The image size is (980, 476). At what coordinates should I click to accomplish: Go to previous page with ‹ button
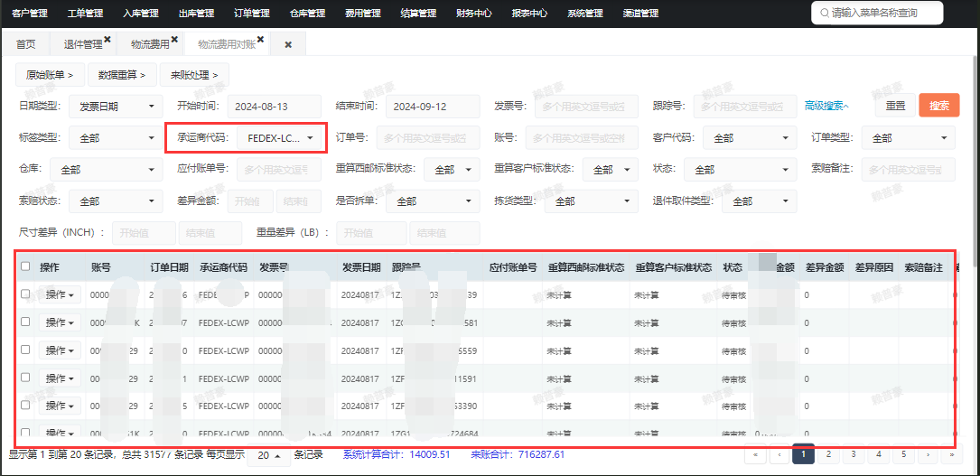779,454
